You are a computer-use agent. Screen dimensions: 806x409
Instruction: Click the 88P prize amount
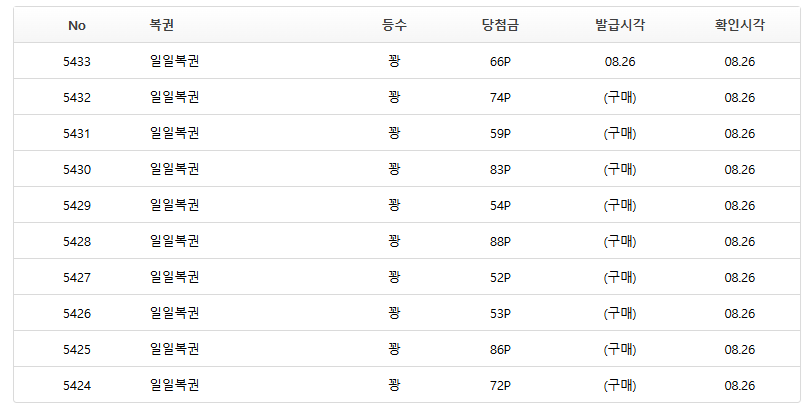tap(500, 241)
